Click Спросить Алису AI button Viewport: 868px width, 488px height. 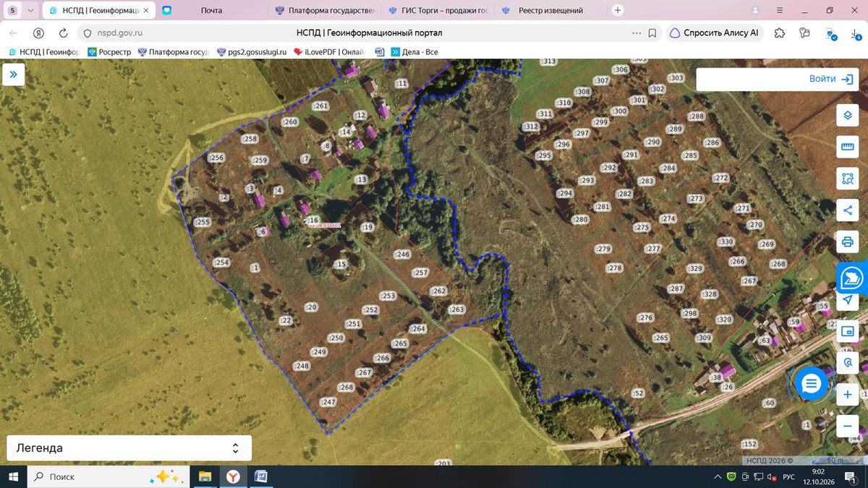click(x=715, y=33)
